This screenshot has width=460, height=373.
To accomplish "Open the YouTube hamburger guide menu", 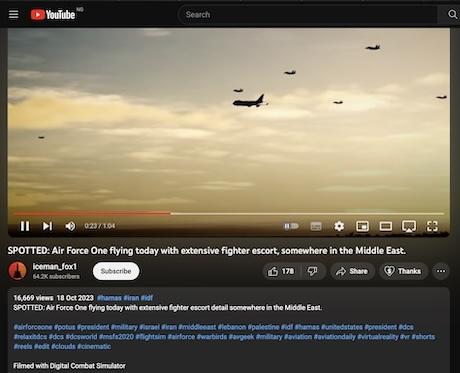I will click(x=14, y=14).
